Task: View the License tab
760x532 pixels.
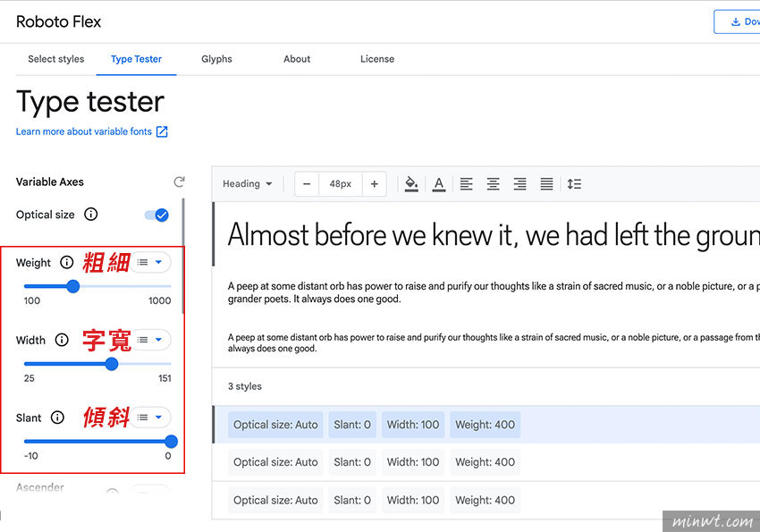Action: (377, 59)
